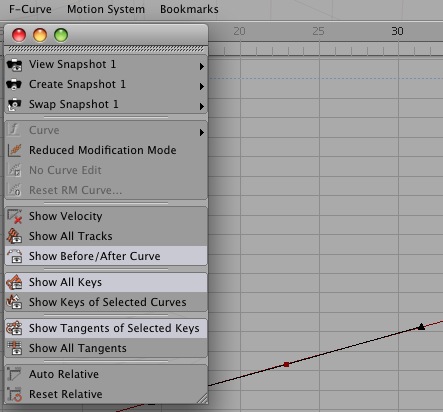The image size is (443, 412).
Task: Click frame 25 on the timeline ruler
Action: [x=318, y=31]
